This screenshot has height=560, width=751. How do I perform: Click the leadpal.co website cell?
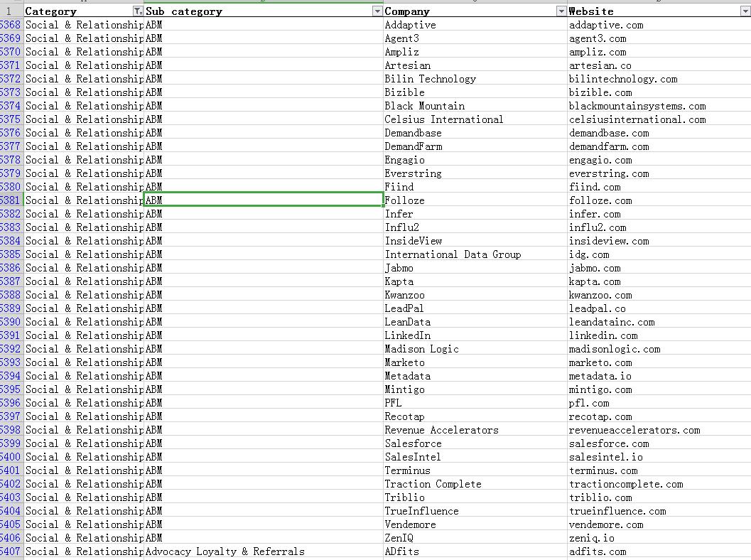tap(659, 308)
